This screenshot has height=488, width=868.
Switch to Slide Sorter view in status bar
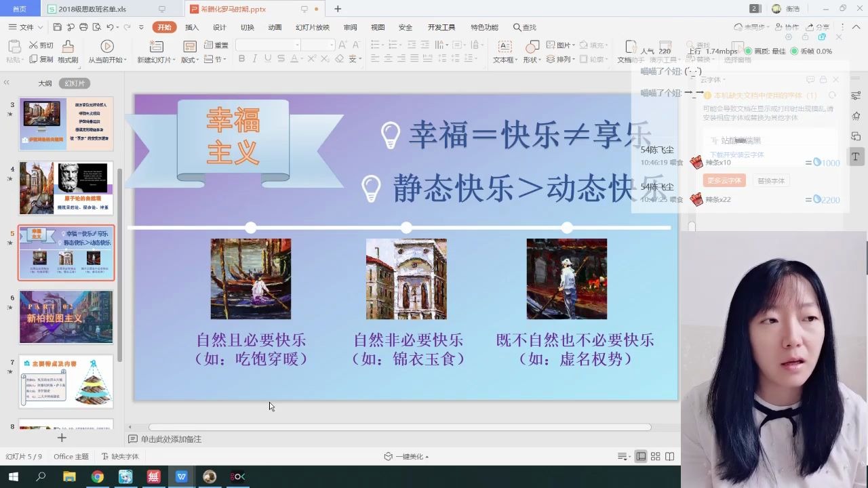[655, 457]
